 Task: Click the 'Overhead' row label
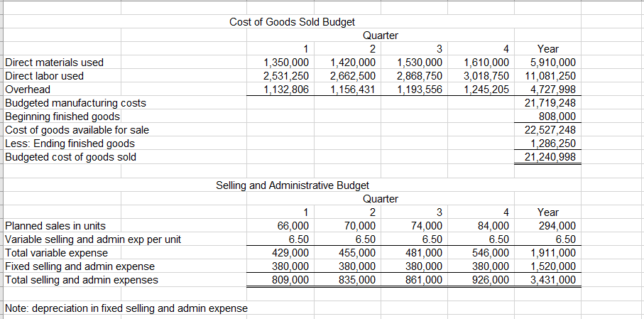tap(28, 90)
